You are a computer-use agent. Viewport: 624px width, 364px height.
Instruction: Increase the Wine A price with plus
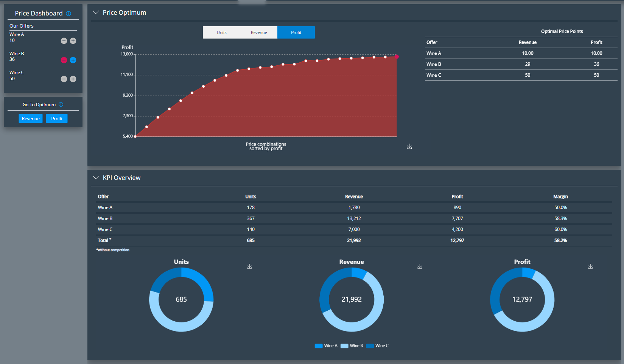point(73,41)
